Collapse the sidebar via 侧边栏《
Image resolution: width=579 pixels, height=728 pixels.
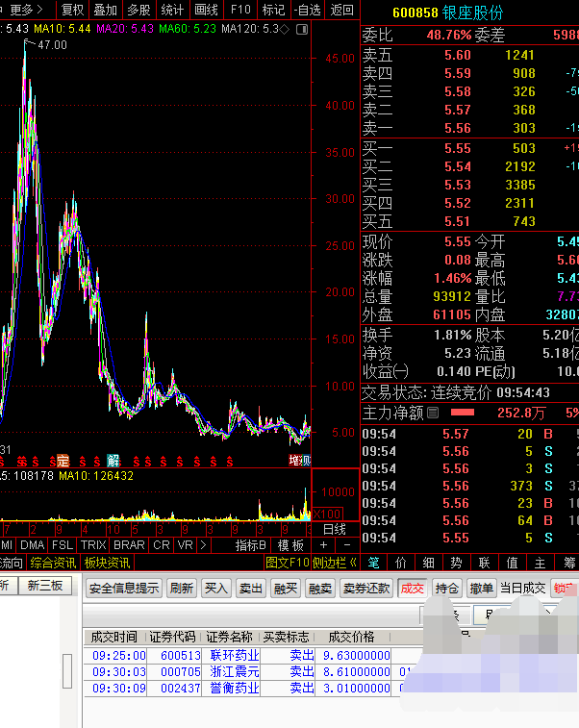tap(335, 564)
